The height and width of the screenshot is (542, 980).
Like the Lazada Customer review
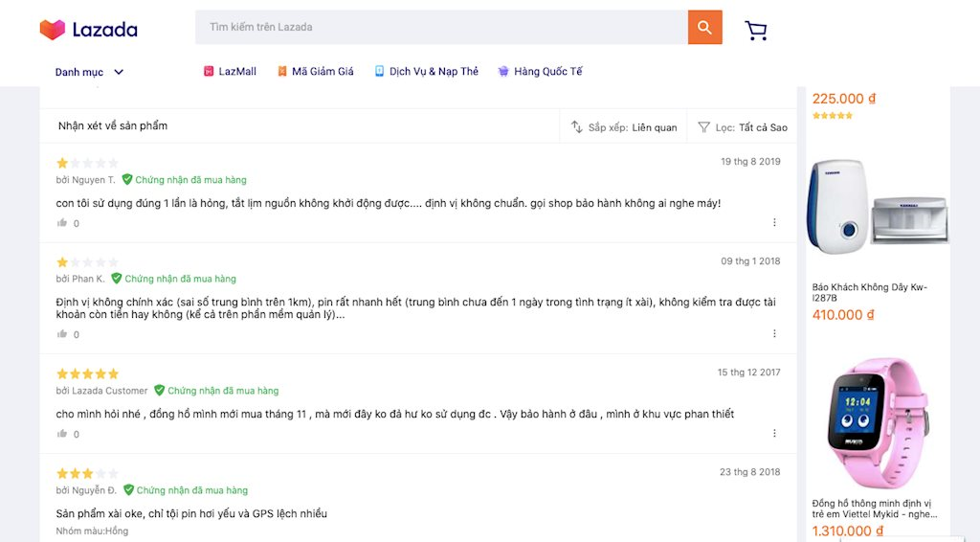click(x=63, y=434)
